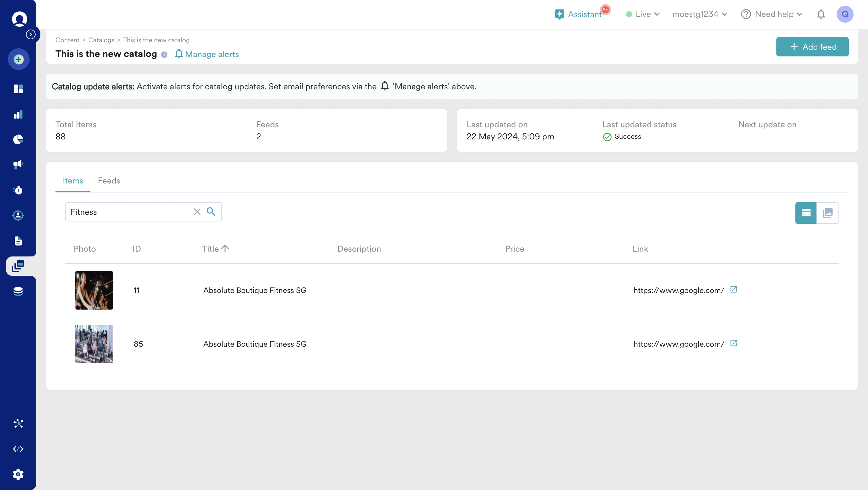Open the notifications bell in header

coord(821,14)
